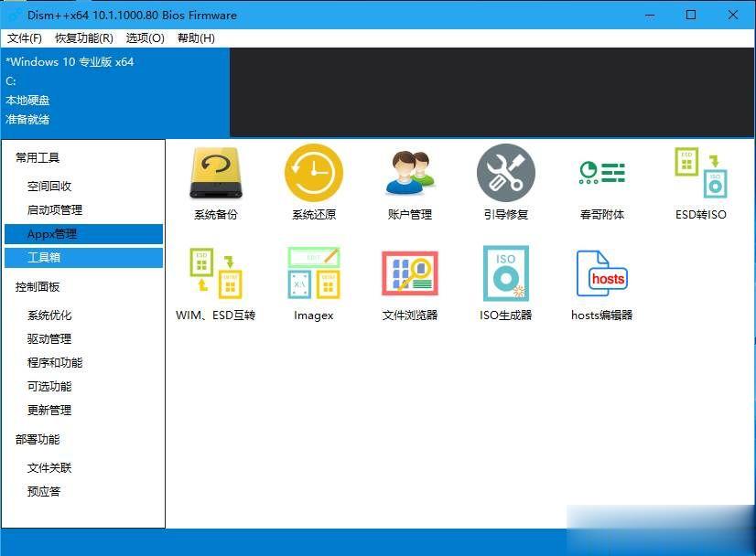Open the 选项(O) menu

144,38
